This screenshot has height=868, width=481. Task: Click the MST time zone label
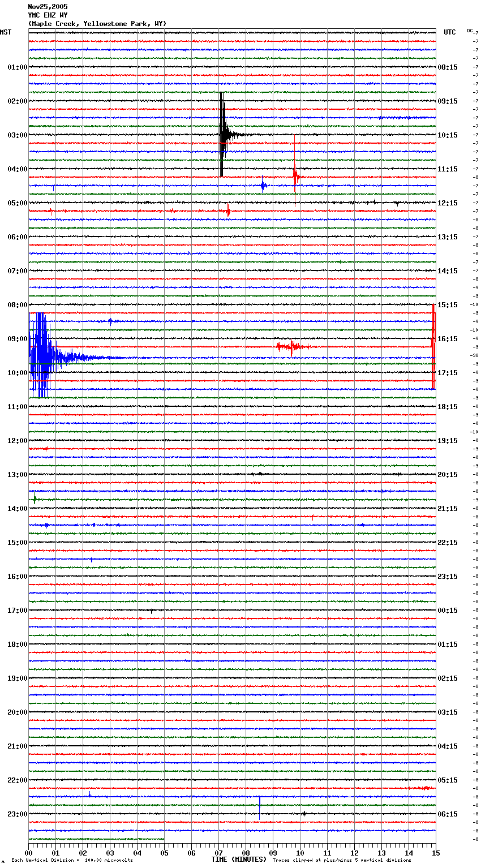coord(6,32)
